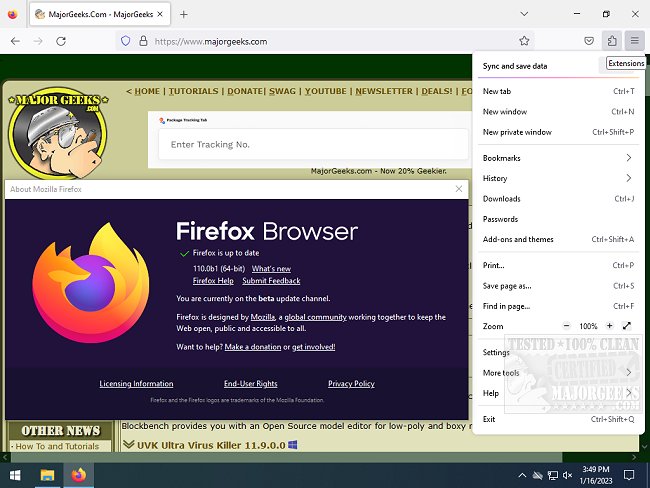Click the Firefox reload page icon
The image size is (650, 488).
(x=61, y=41)
